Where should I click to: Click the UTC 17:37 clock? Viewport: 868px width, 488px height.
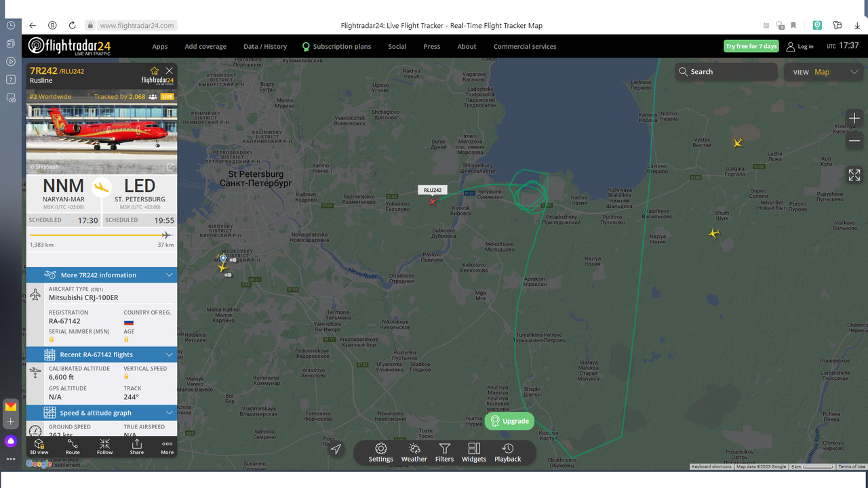(x=843, y=46)
